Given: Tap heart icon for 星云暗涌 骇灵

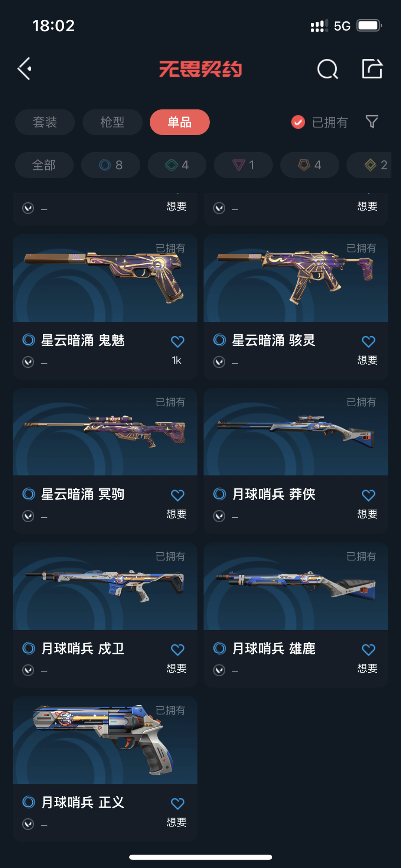Looking at the screenshot, I should pyautogui.click(x=368, y=341).
